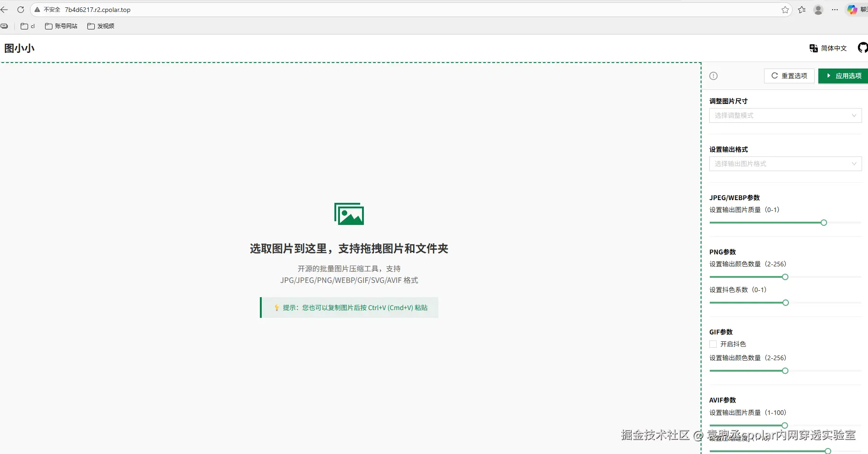868x454 pixels.
Task: Click the GIF color count slider handle
Action: [785, 371]
